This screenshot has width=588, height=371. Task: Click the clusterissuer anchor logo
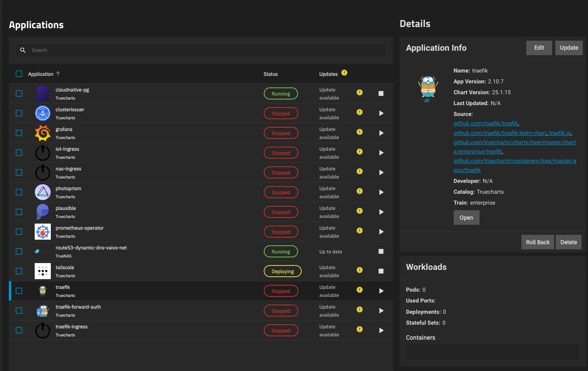43,113
